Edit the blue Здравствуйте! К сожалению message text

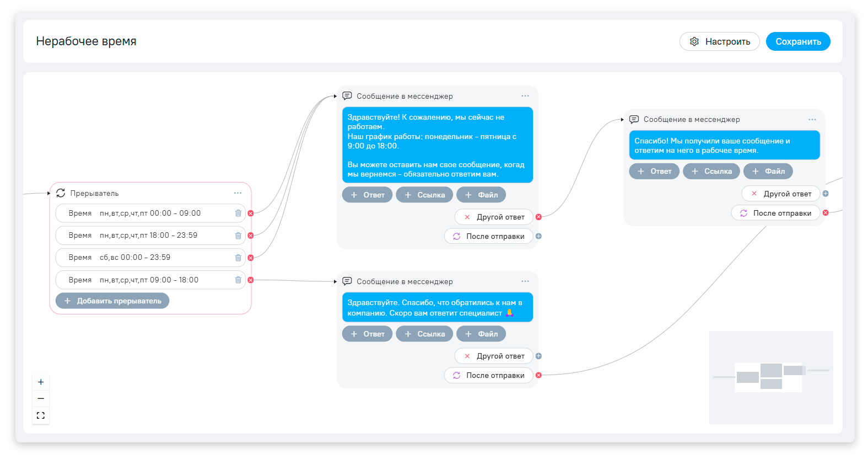click(x=437, y=145)
